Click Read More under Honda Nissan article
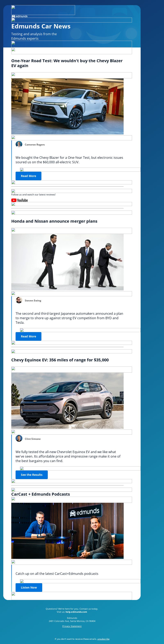Screen dimensions: 164x644 28,336
